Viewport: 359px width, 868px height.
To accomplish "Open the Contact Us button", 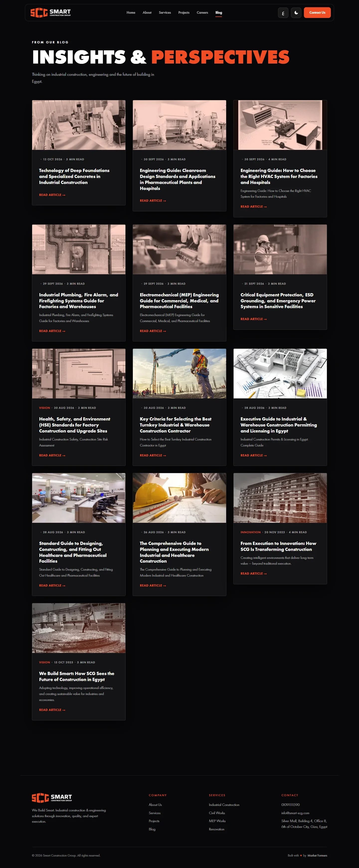I will [x=317, y=13].
